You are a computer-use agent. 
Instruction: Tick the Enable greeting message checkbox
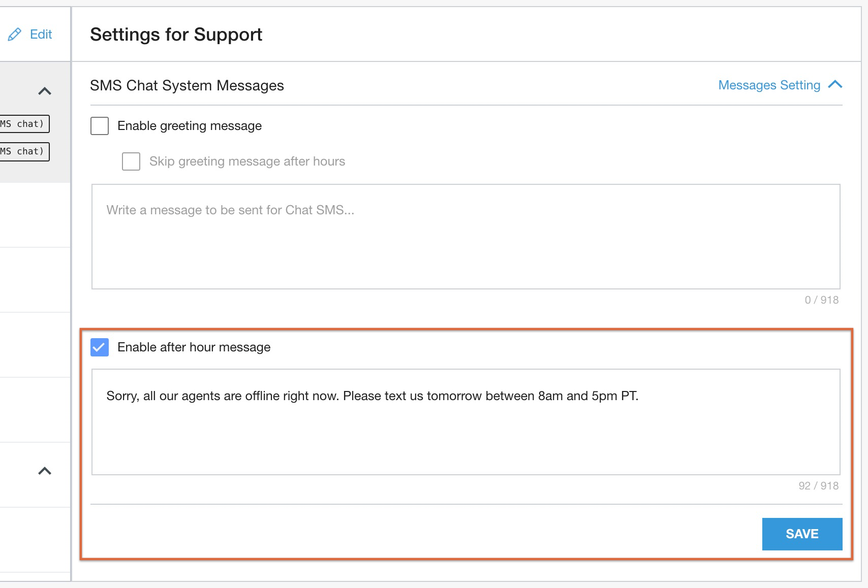coord(100,126)
